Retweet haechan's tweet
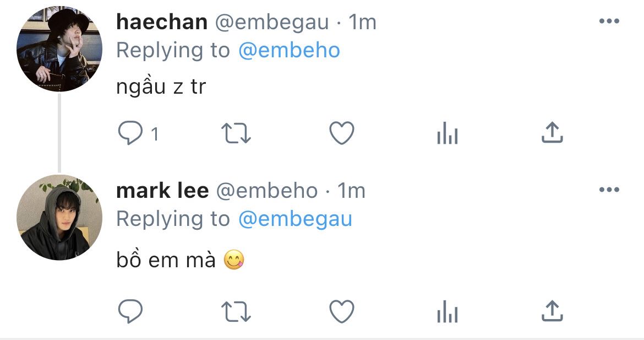Viewport: 644px width, 340px height. 236,133
